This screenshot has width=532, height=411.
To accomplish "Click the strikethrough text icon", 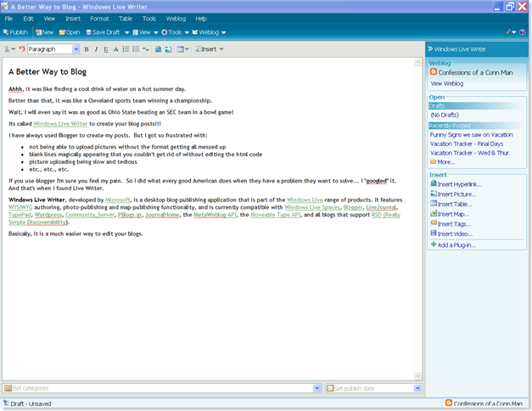I will (x=115, y=49).
